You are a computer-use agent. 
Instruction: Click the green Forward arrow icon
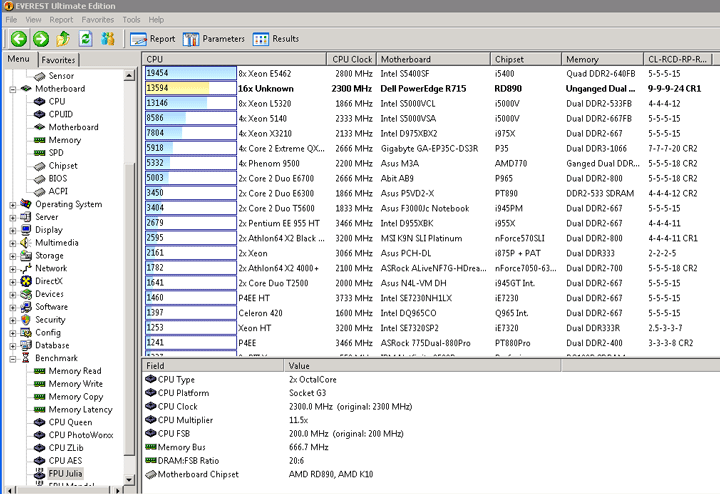(41, 39)
